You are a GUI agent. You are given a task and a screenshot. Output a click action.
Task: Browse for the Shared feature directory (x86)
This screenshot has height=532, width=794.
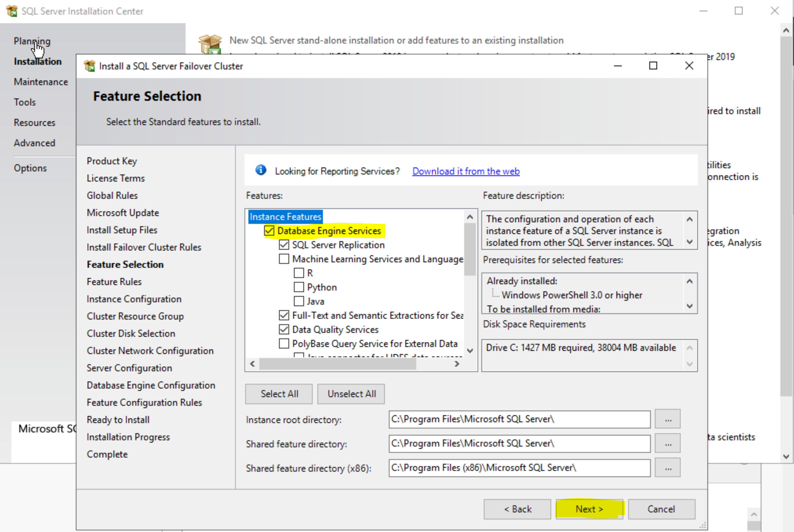[x=668, y=468]
